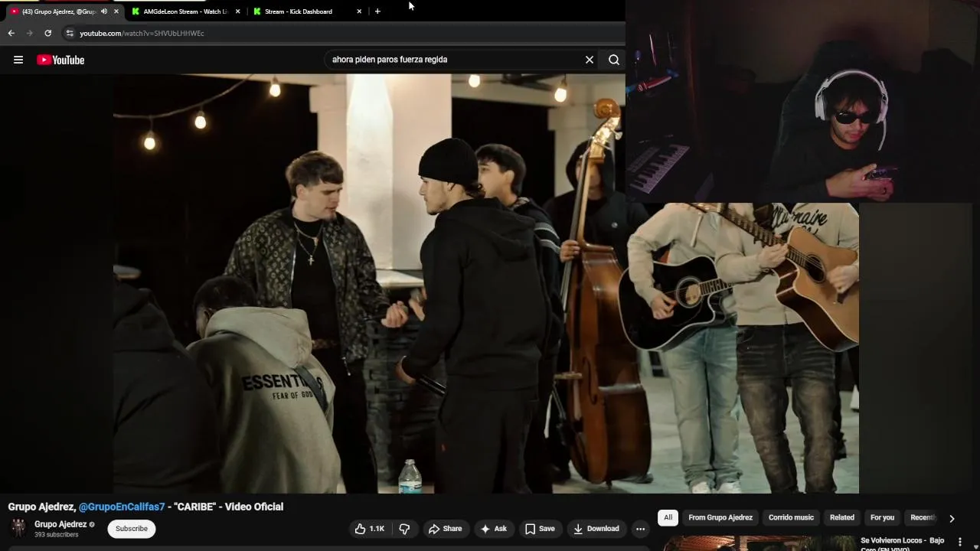Switch to the AMGdeLeon Stream tab
Image resolution: width=980 pixels, height=551 pixels.
(x=185, y=11)
